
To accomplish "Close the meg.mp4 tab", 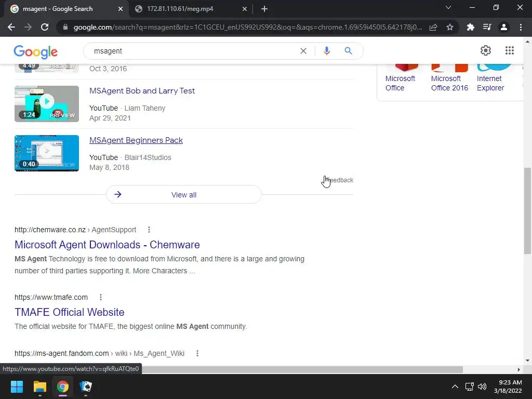I will point(245,9).
